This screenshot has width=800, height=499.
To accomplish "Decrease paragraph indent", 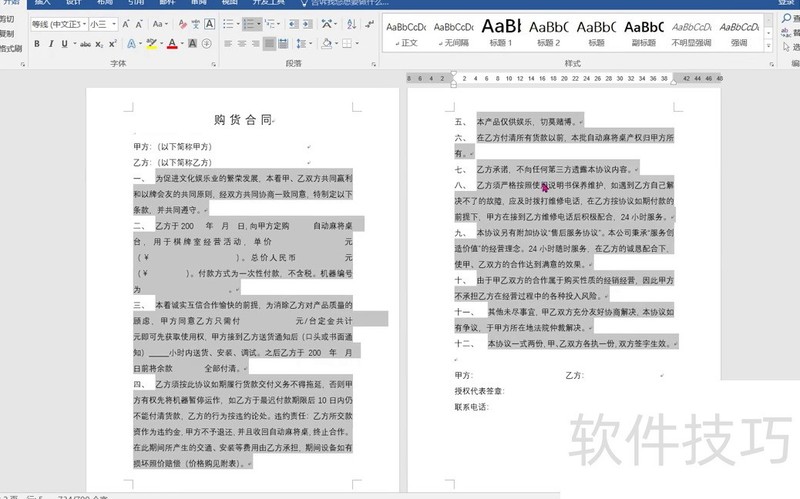I will (x=293, y=24).
